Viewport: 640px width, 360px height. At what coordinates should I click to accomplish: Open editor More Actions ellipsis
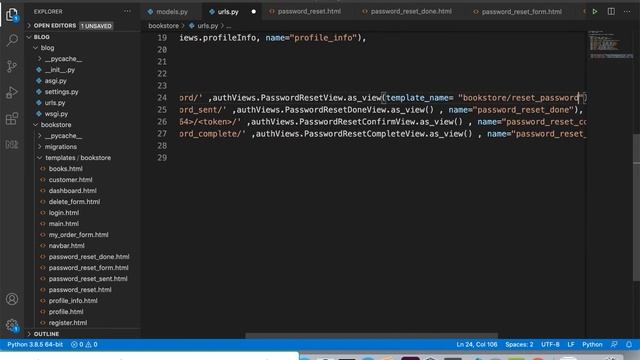tap(627, 11)
